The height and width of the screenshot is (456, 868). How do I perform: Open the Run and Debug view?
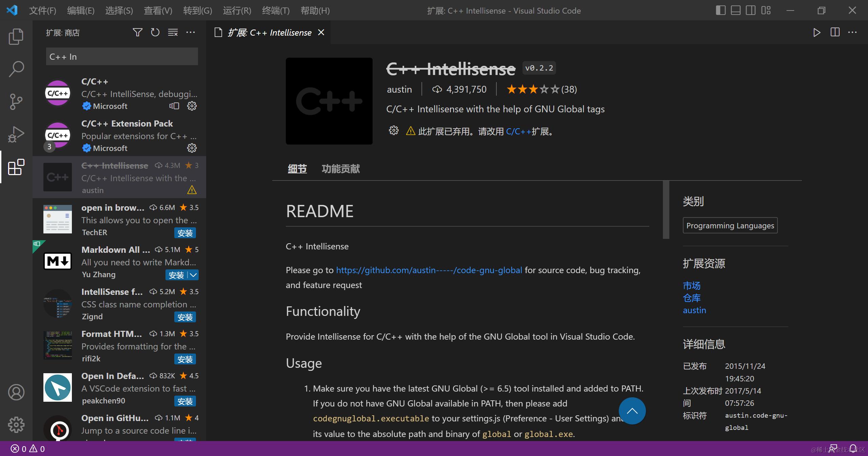click(16, 134)
